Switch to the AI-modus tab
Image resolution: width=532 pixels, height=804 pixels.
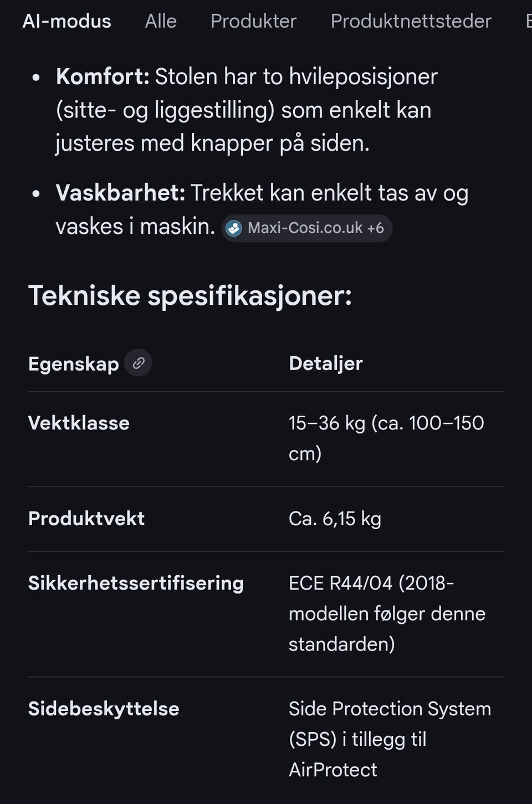pos(66,21)
